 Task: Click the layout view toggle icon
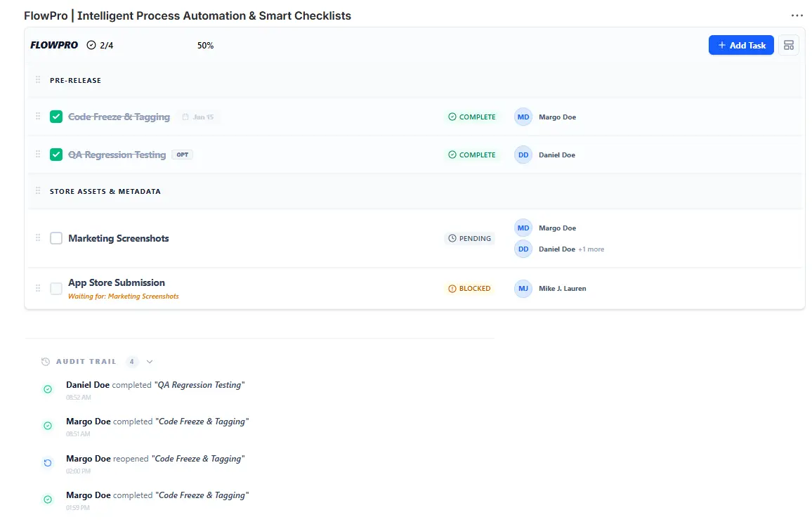point(789,45)
